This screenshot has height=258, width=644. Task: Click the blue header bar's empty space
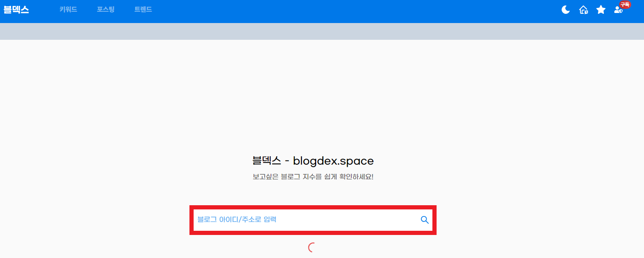coord(355,11)
